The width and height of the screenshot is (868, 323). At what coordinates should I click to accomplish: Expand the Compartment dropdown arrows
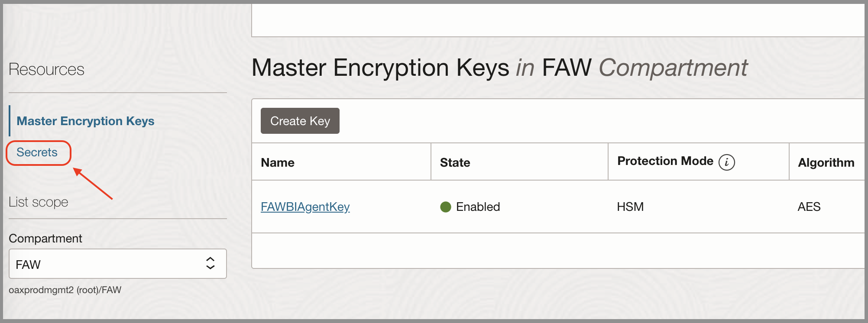[x=210, y=263]
